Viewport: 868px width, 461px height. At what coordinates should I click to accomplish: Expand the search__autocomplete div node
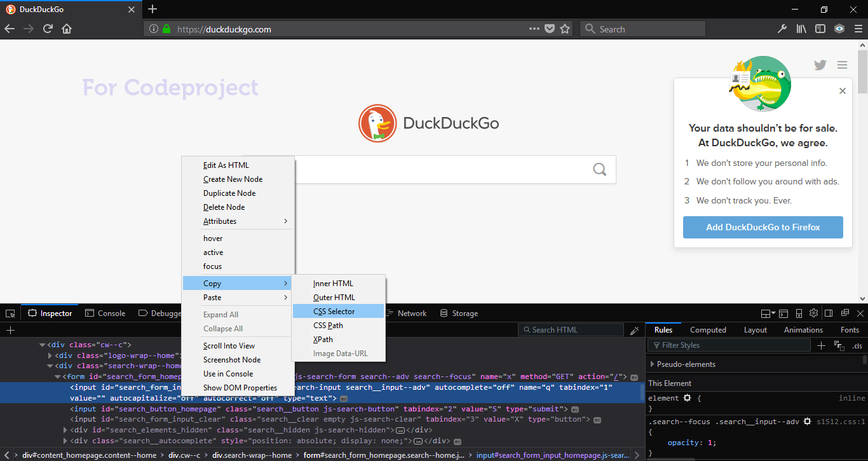65,441
